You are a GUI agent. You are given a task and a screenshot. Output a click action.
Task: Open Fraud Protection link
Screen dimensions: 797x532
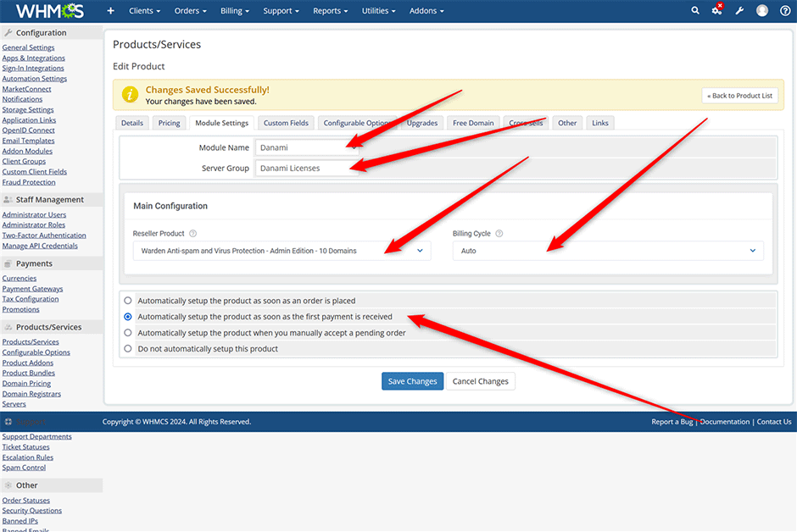pyautogui.click(x=29, y=182)
